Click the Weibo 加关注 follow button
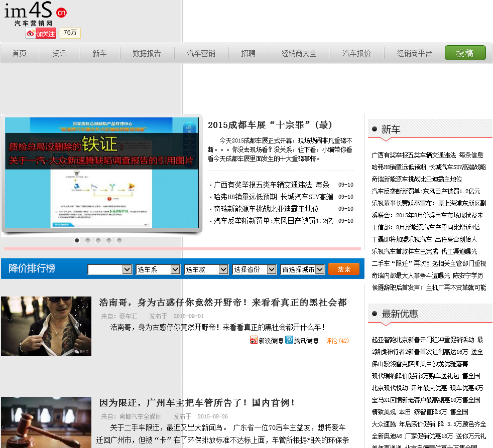Image resolution: width=493 pixels, height=448 pixels. pyautogui.click(x=41, y=33)
